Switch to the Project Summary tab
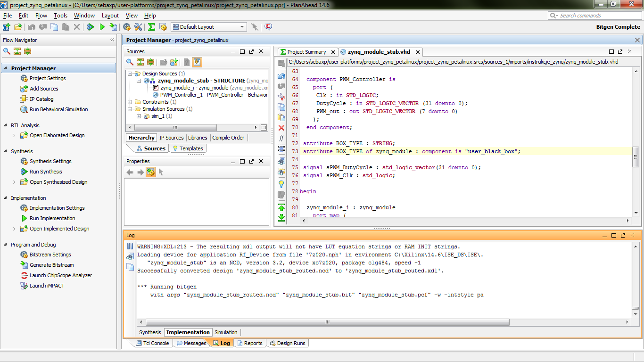 click(x=306, y=52)
